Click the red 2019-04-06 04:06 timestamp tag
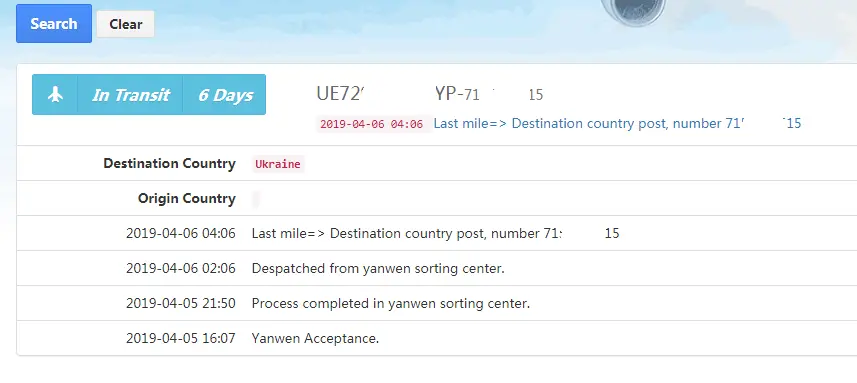This screenshot has height=383, width=857. [372, 124]
